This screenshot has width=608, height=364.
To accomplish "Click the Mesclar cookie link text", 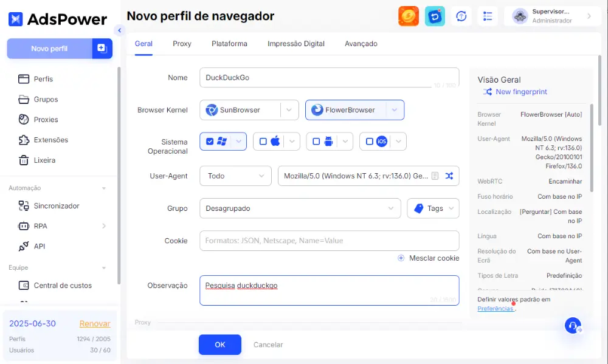I will point(434,258).
